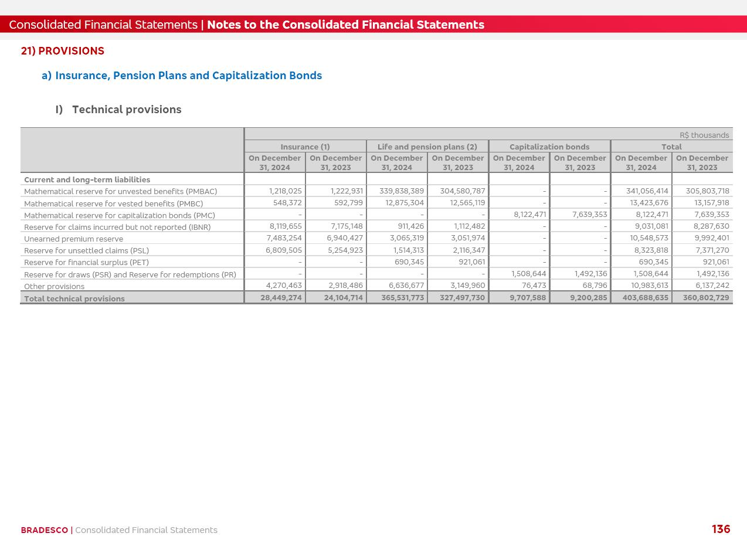Select the 'Current and long-term liabilities' row label

point(87,179)
